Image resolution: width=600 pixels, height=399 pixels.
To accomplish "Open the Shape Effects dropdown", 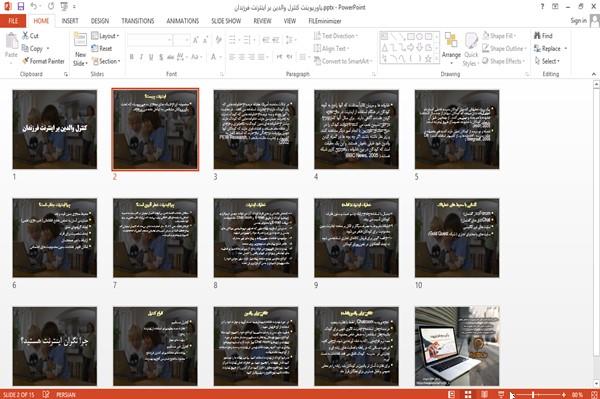I will pos(503,61).
